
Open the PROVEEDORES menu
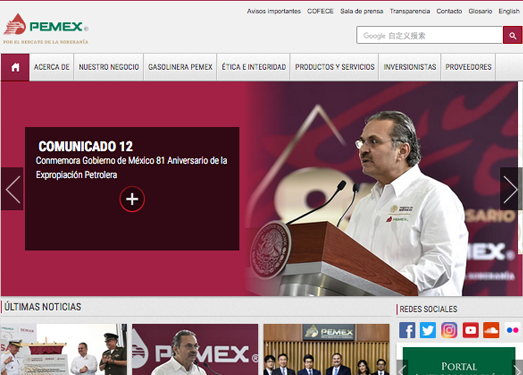(x=468, y=67)
